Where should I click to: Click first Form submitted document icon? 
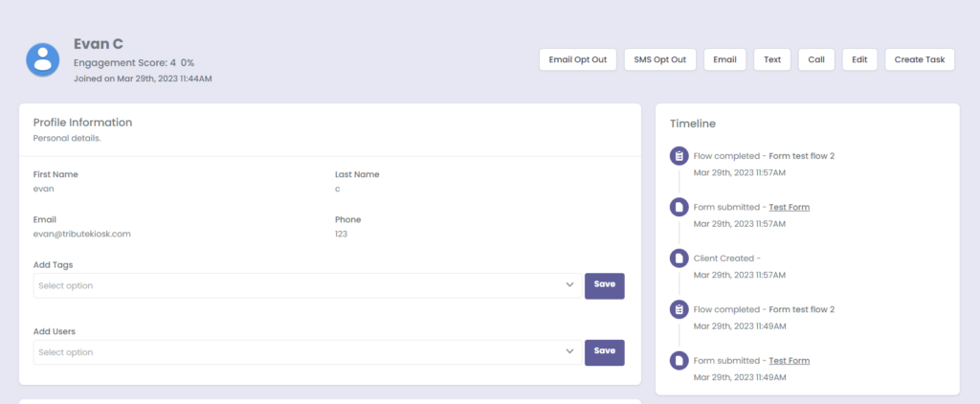coord(679,207)
